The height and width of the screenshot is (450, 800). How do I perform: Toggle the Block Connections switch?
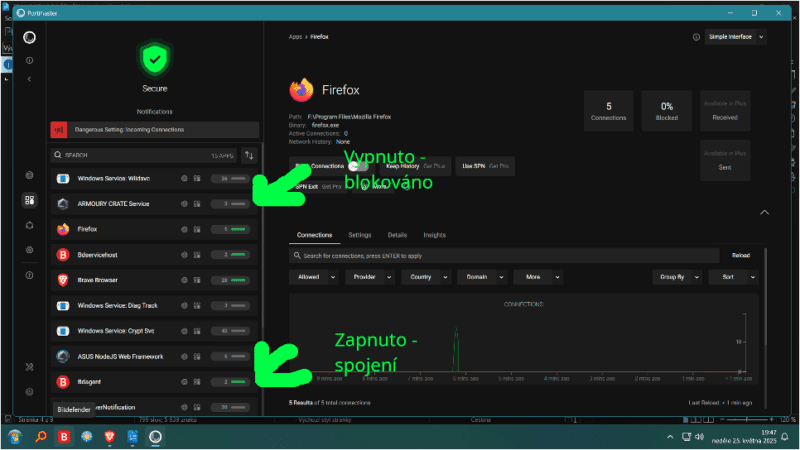click(x=357, y=166)
